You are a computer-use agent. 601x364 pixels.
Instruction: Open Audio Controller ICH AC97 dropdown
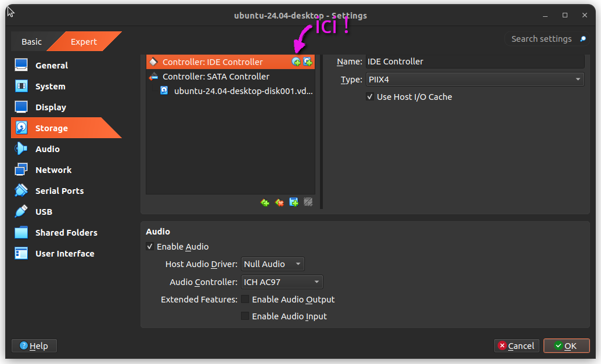(x=282, y=282)
